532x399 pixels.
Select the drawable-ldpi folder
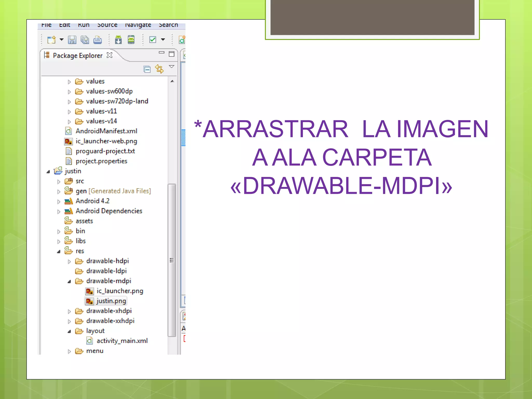click(x=107, y=271)
